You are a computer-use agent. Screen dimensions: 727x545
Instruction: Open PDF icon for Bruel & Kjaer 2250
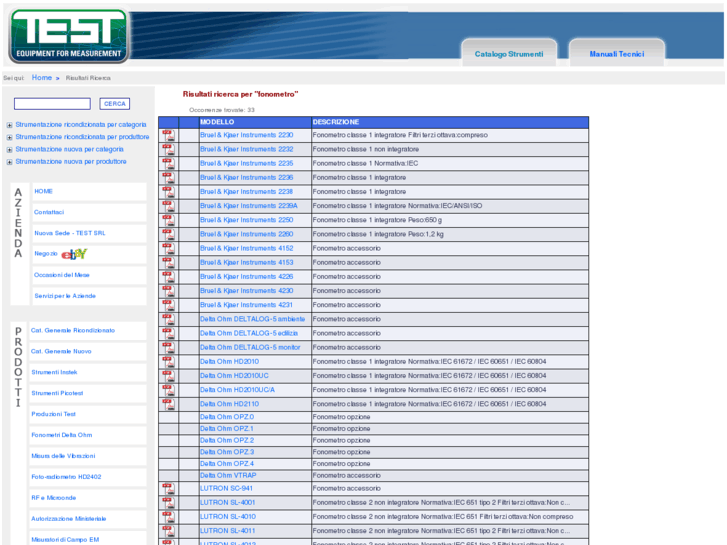click(168, 220)
